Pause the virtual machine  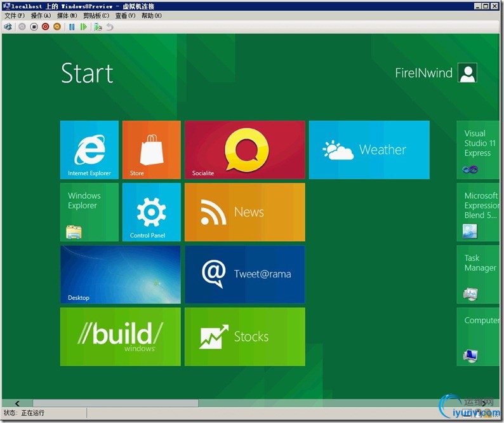pyautogui.click(x=72, y=27)
